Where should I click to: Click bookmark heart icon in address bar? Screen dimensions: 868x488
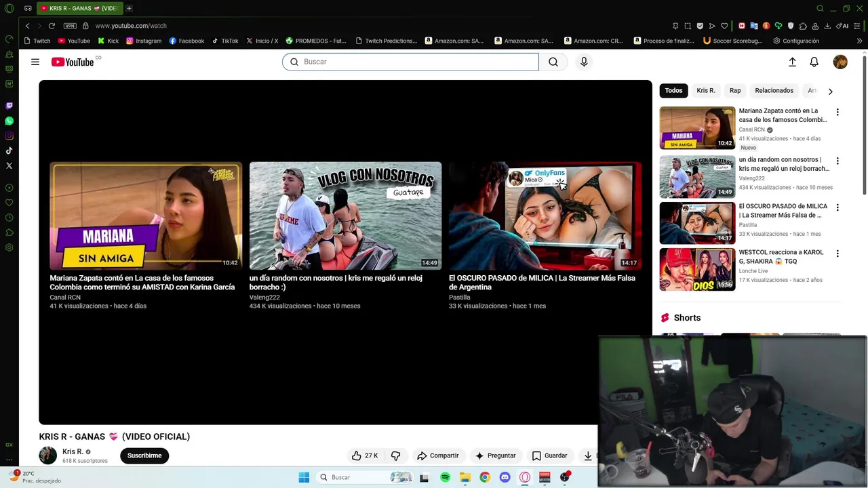(724, 26)
